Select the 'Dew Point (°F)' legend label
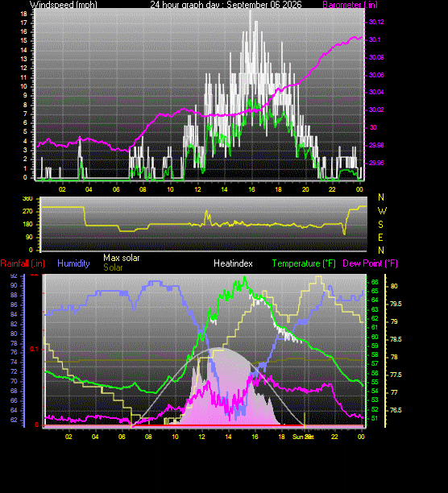 click(370, 263)
